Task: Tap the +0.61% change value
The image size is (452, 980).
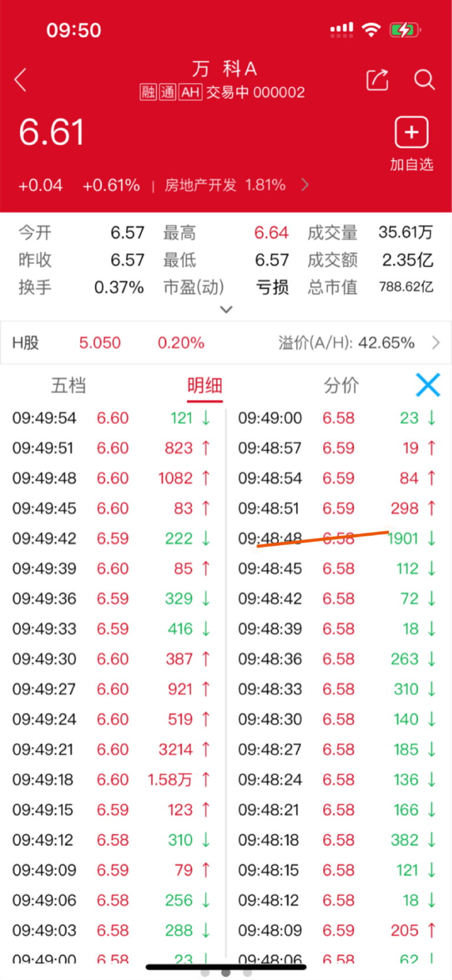Action: (x=111, y=186)
